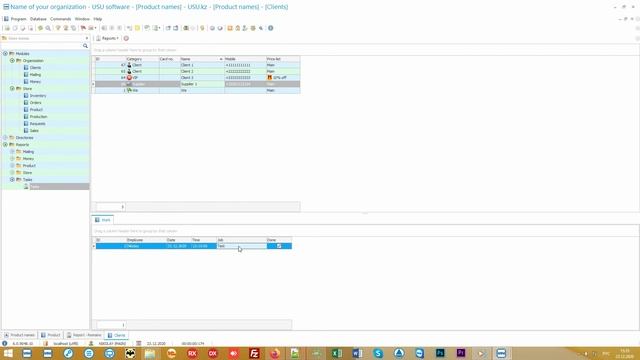Open Firefox from the taskbar

coord(275,353)
